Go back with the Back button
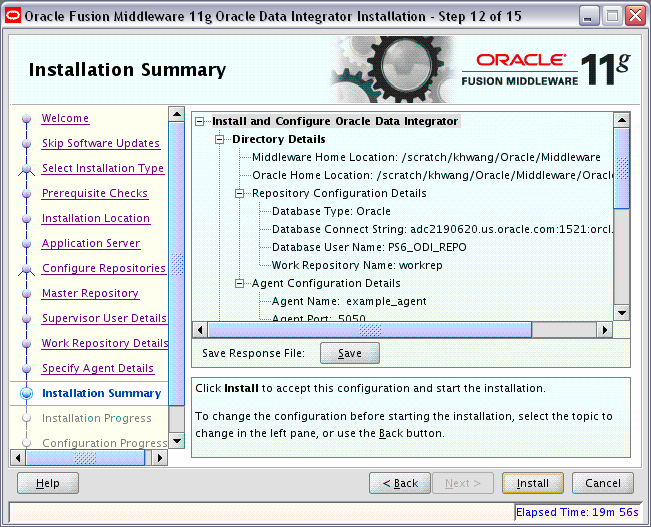The height and width of the screenshot is (527, 651). click(400, 483)
